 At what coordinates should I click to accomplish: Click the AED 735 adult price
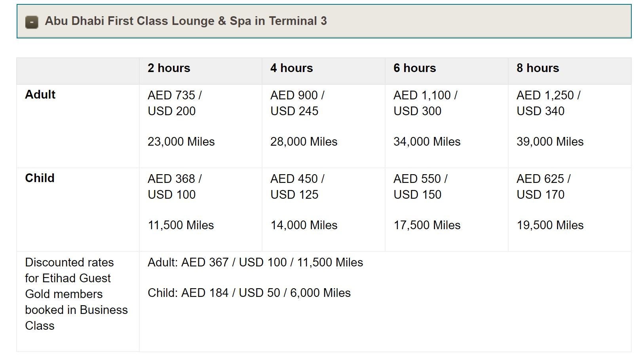(x=175, y=95)
